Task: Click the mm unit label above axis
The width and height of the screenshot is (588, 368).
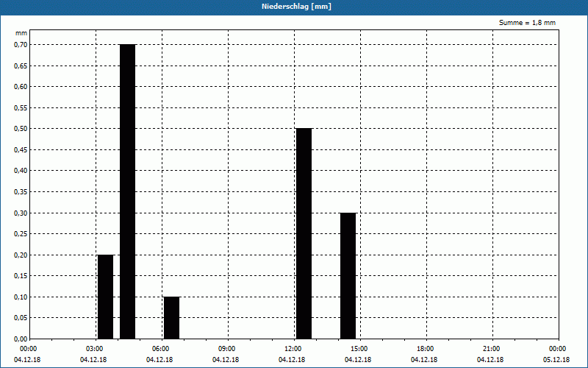Action: (x=21, y=33)
